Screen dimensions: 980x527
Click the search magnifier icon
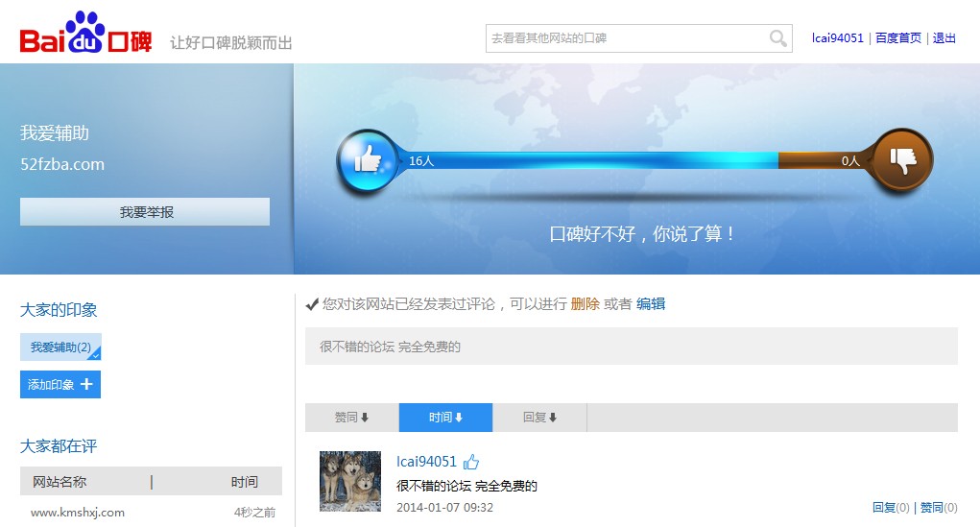tap(777, 38)
